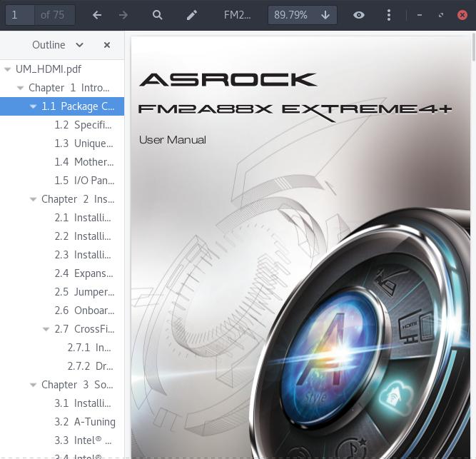
Task: Restore or maximize the viewer window
Action: [x=441, y=15]
